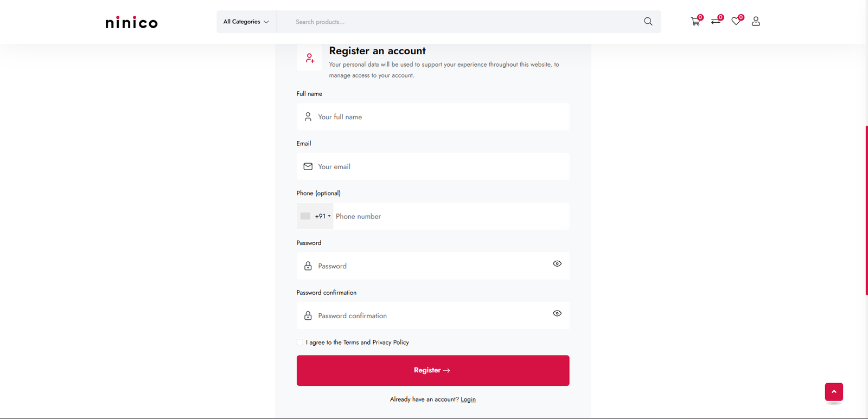The image size is (868, 419).
Task: Show the Password confirmation text
Action: [557, 313]
